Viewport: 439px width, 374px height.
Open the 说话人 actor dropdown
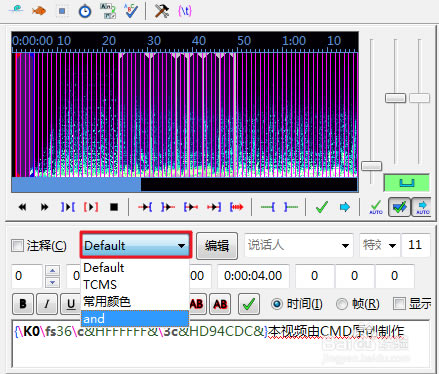pos(299,246)
